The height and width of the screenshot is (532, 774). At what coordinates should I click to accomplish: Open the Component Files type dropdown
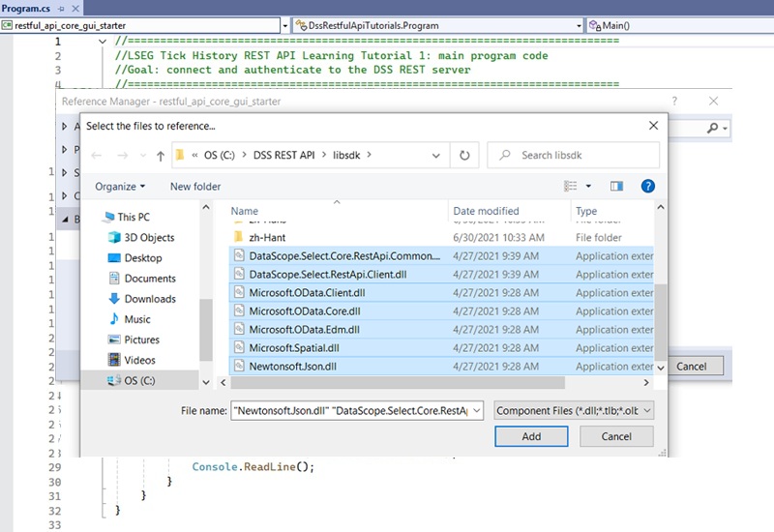click(574, 411)
